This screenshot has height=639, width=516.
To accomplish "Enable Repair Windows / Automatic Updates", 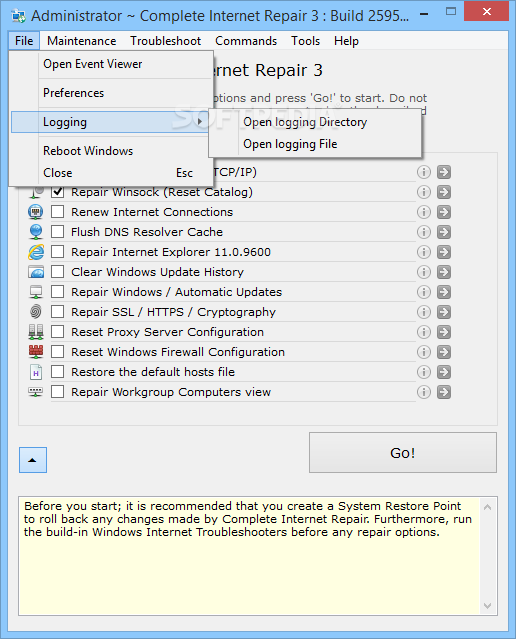I will [x=57, y=292].
